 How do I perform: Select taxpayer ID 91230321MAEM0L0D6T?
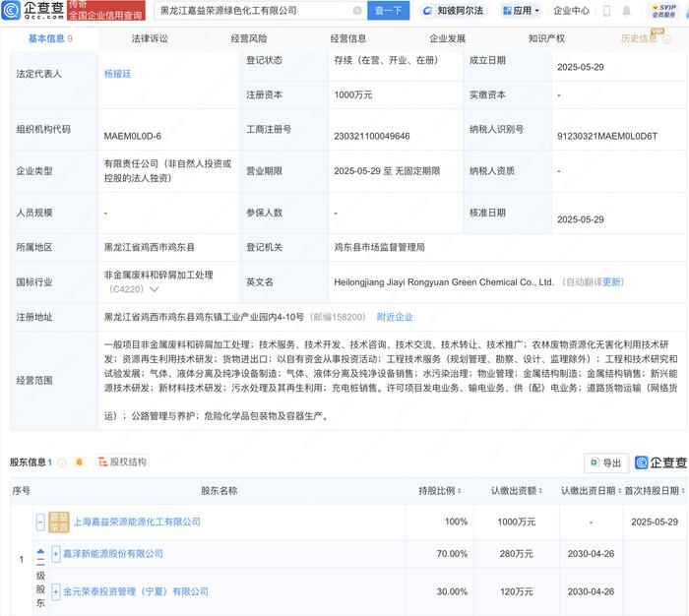(607, 136)
